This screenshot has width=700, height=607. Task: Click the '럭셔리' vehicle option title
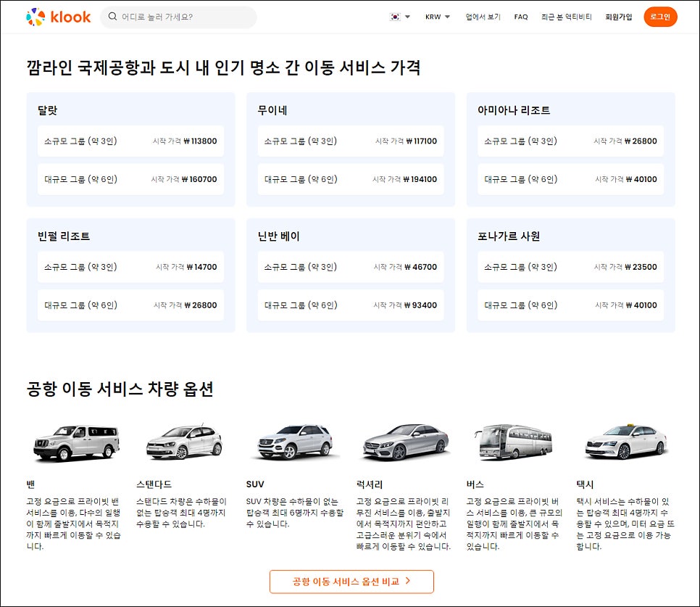point(369,484)
